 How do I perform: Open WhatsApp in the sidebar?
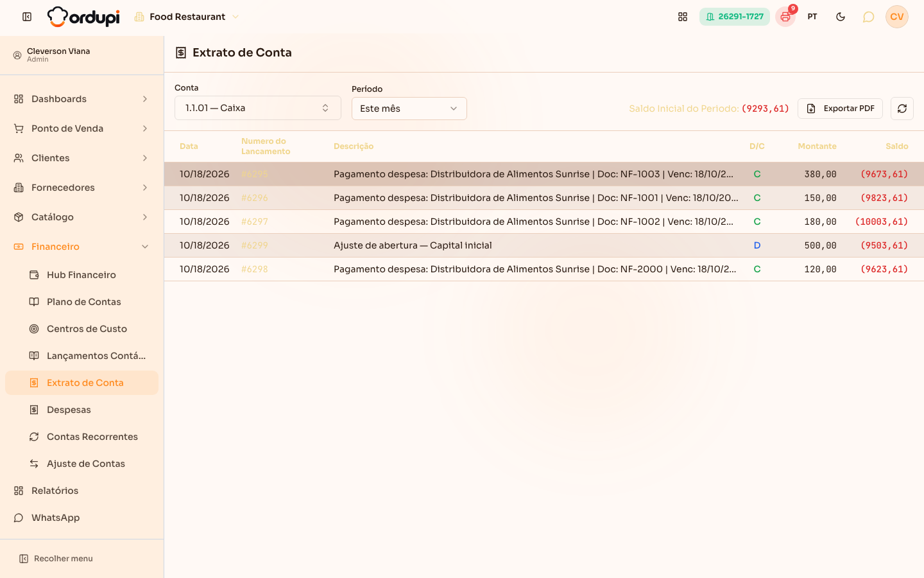82,518
